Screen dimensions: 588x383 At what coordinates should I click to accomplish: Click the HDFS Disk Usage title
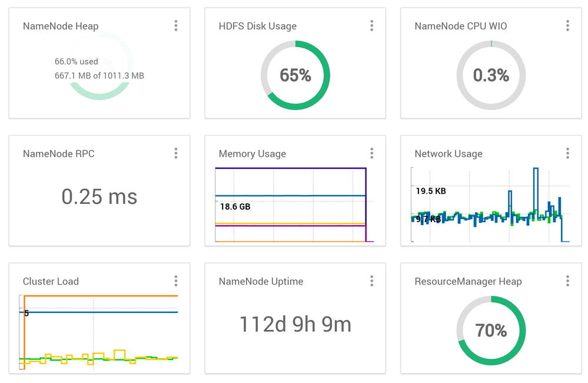pyautogui.click(x=258, y=27)
